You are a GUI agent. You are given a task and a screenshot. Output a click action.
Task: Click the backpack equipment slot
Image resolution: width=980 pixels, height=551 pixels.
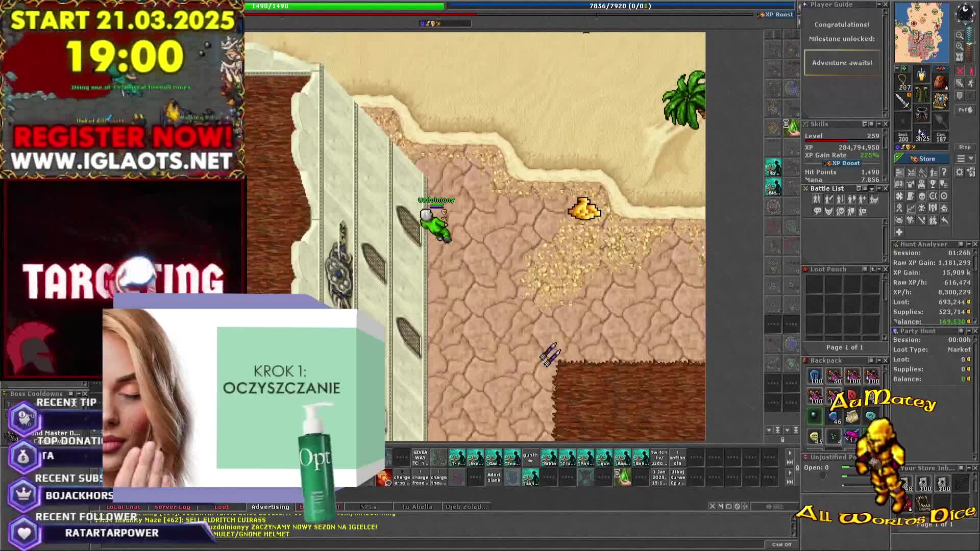pos(940,82)
